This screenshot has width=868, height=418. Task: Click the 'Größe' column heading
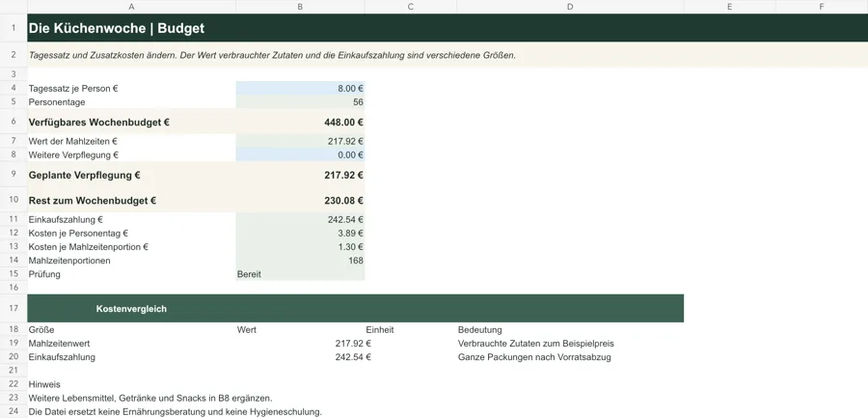[41, 330]
